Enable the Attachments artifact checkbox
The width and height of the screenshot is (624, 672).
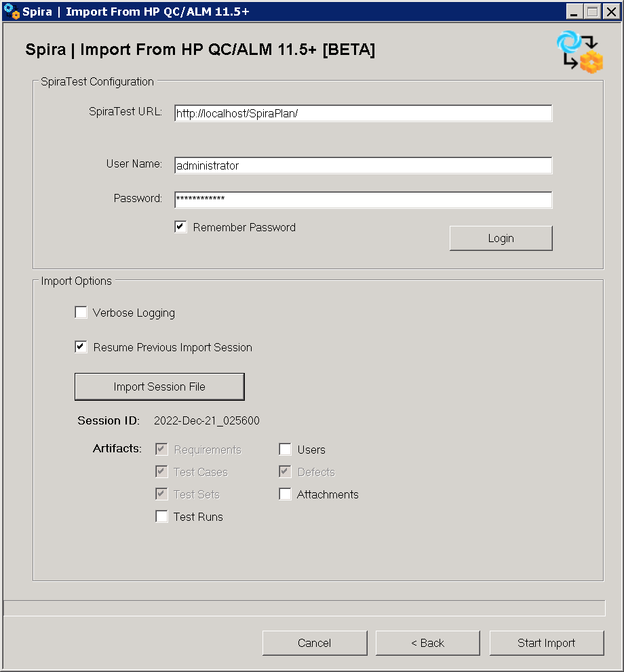(286, 494)
